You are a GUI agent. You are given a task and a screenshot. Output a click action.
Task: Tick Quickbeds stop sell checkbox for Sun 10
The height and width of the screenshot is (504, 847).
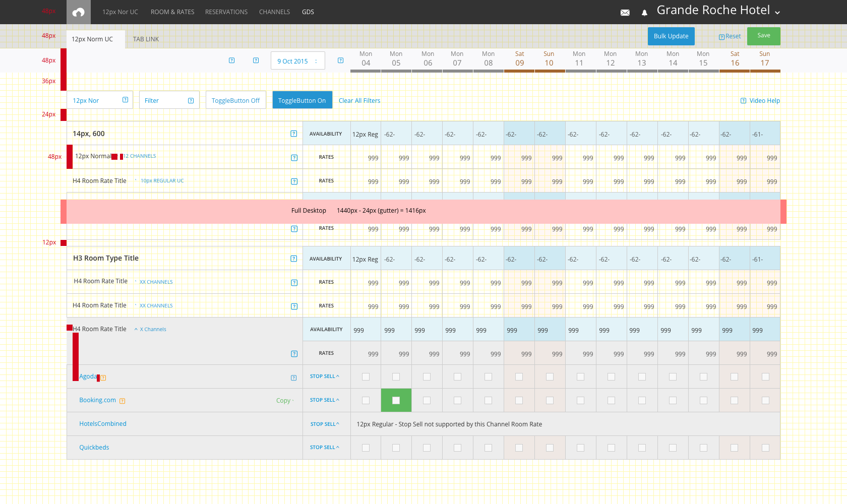[x=550, y=448]
